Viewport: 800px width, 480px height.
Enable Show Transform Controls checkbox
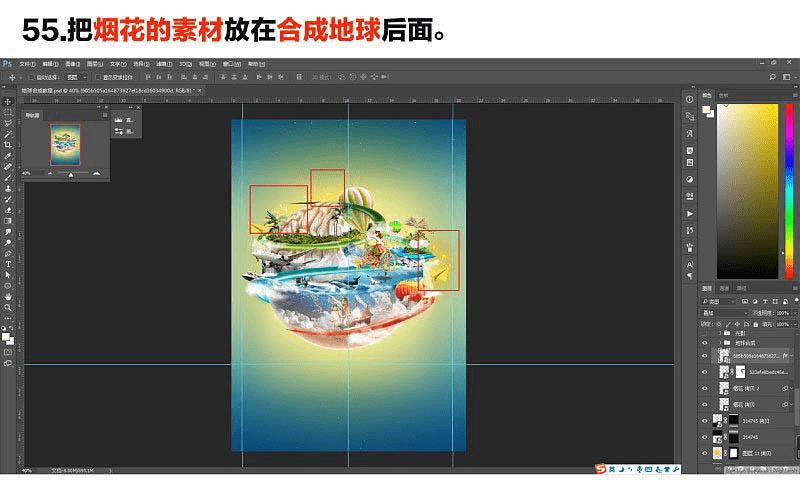98,77
